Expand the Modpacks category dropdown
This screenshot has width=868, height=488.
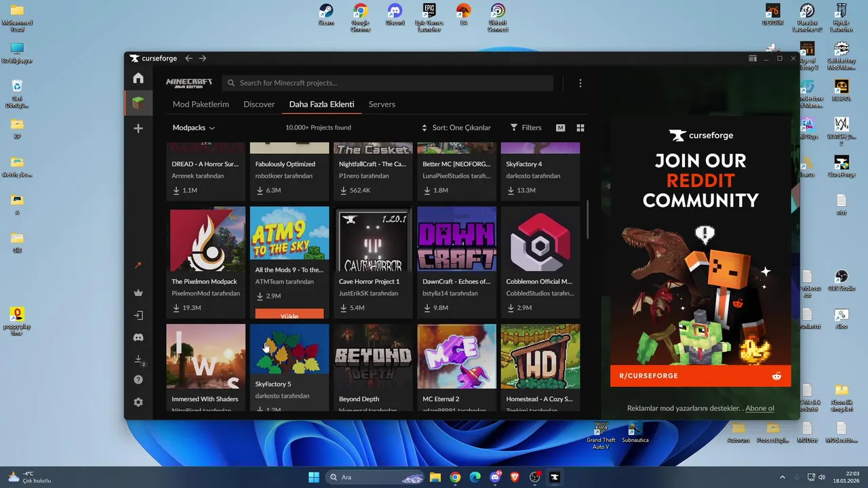pos(193,127)
